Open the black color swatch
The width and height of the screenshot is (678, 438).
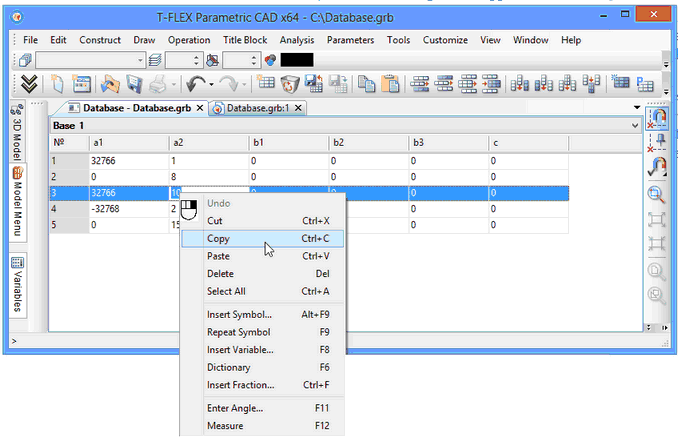point(297,60)
